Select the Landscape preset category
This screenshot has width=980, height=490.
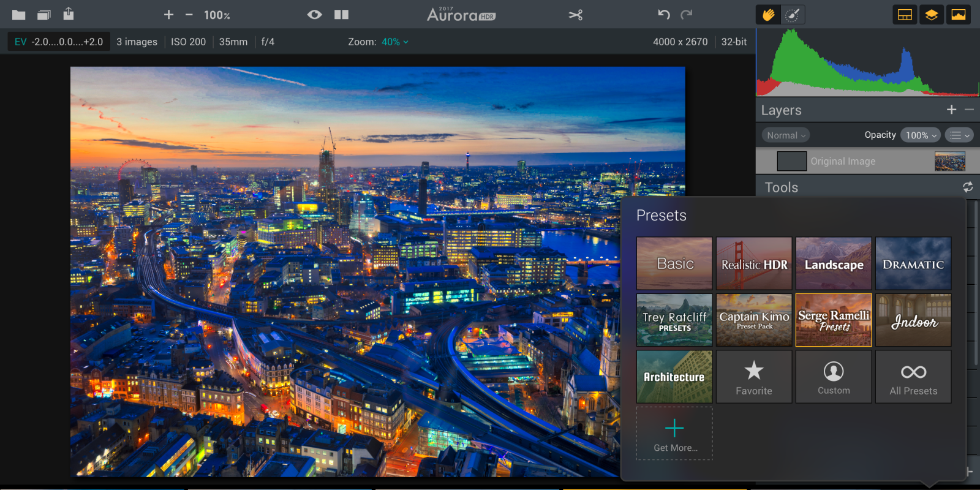[834, 264]
